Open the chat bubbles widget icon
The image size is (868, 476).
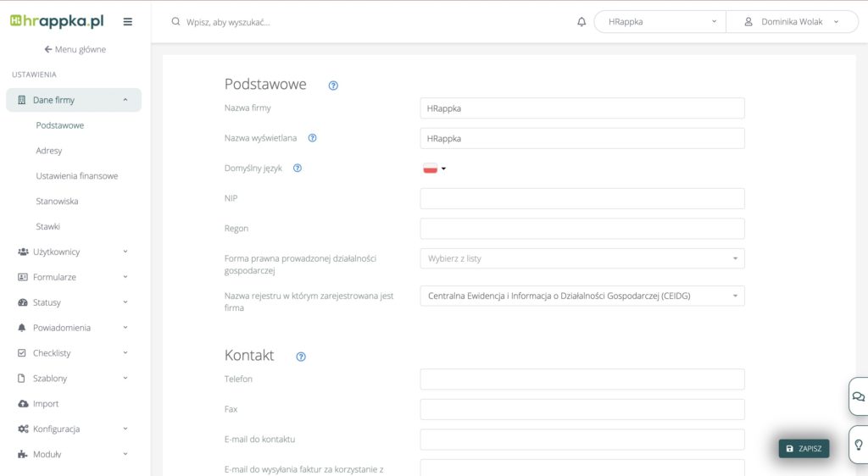858,396
